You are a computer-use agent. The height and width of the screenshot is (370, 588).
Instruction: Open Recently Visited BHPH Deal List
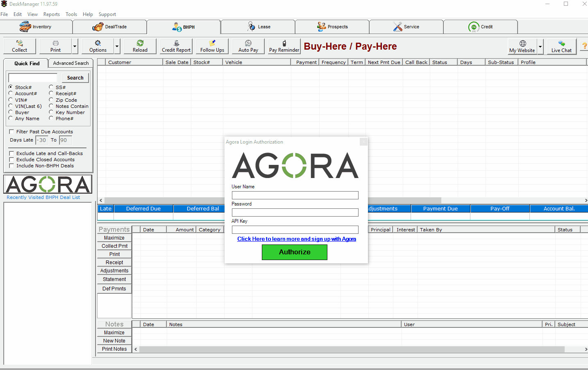[x=43, y=197]
